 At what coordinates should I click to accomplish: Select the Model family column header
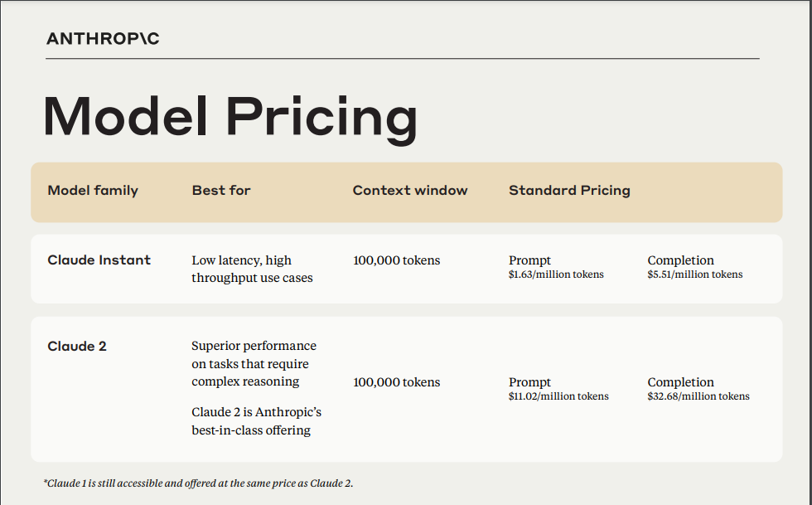pos(93,191)
